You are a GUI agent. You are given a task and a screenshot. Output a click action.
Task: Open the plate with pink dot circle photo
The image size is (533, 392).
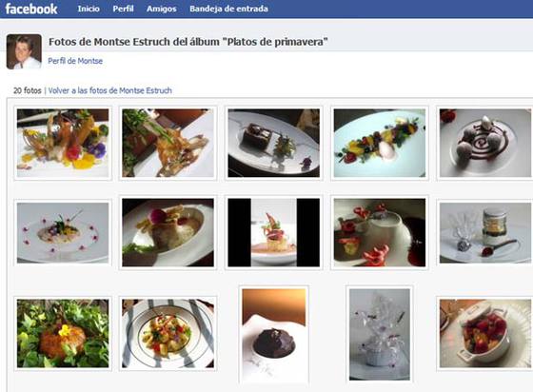pos(63,233)
